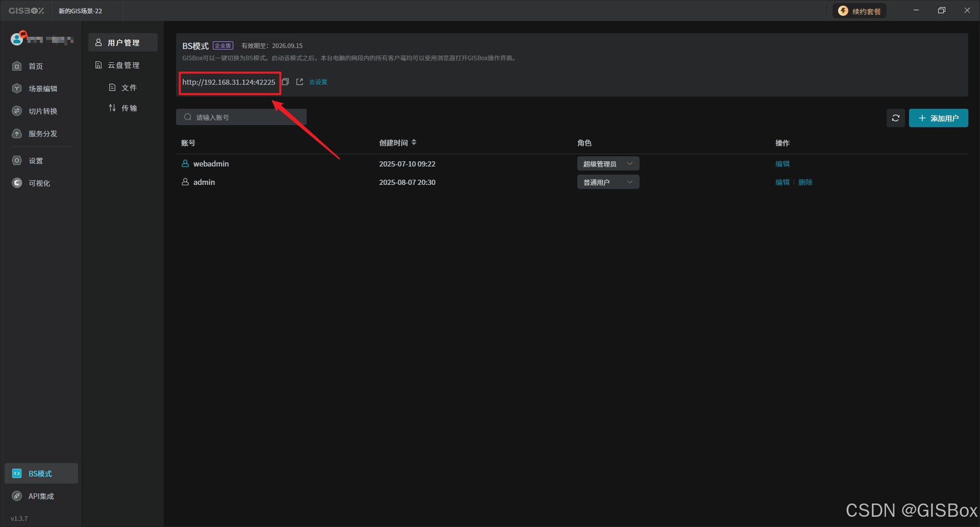Click creation time 2025-07-10 09:22
The image size is (980, 527).
tap(407, 164)
